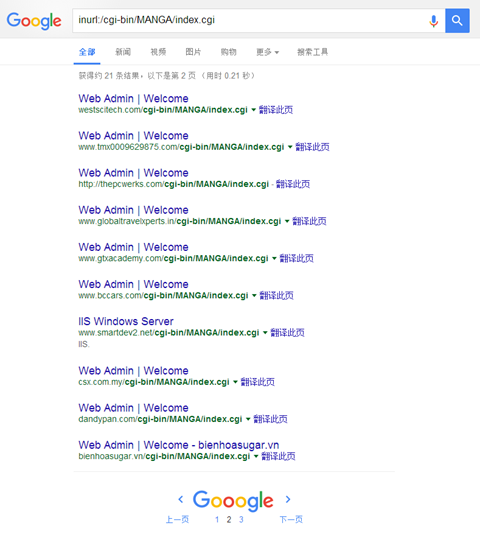Open 搜索工具 options
The image size is (480, 534).
click(x=312, y=52)
